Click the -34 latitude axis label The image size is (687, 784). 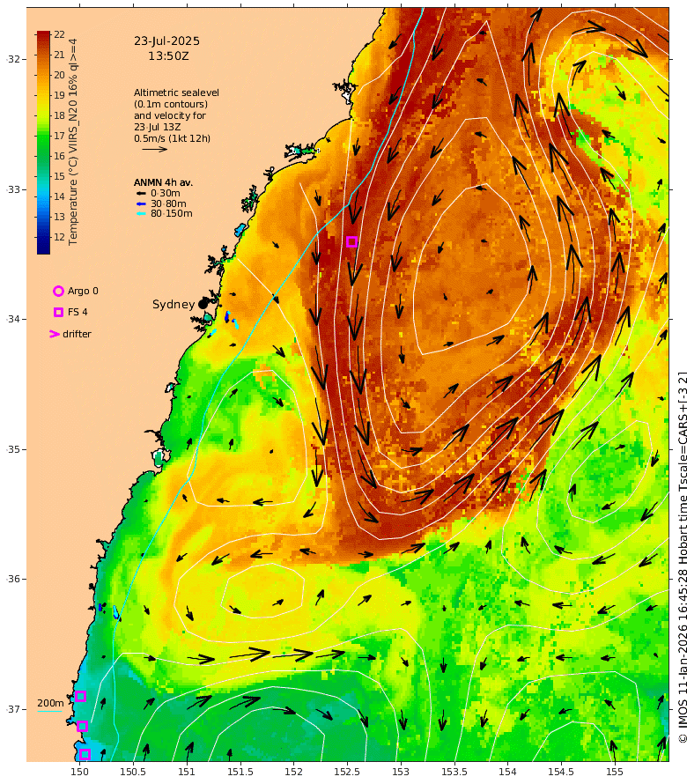pyautogui.click(x=13, y=319)
